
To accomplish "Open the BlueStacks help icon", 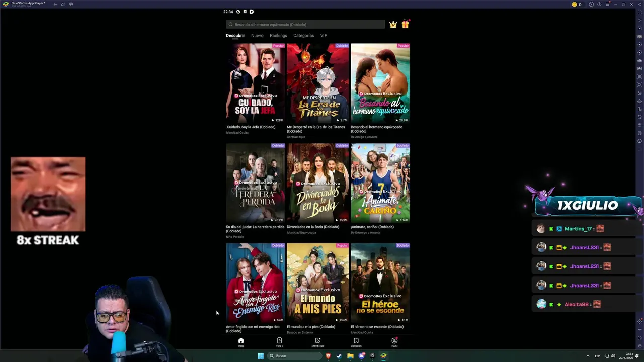I will point(599,4).
